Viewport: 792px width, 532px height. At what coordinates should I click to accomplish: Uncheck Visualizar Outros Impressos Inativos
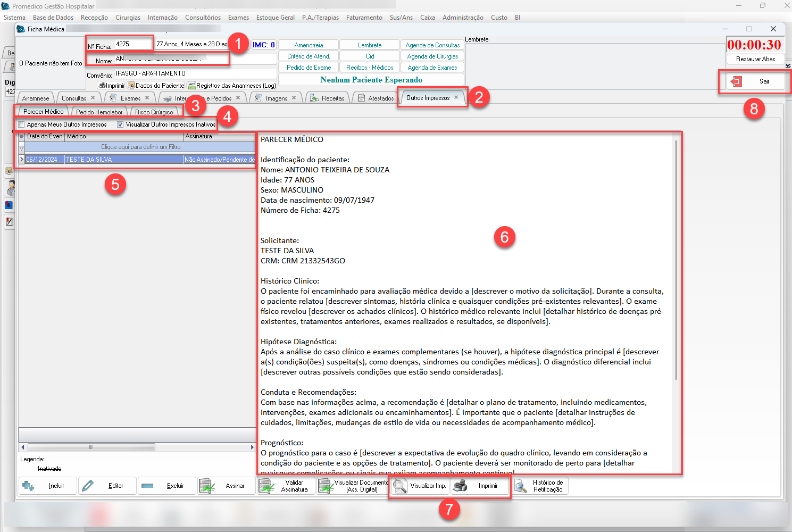point(120,124)
